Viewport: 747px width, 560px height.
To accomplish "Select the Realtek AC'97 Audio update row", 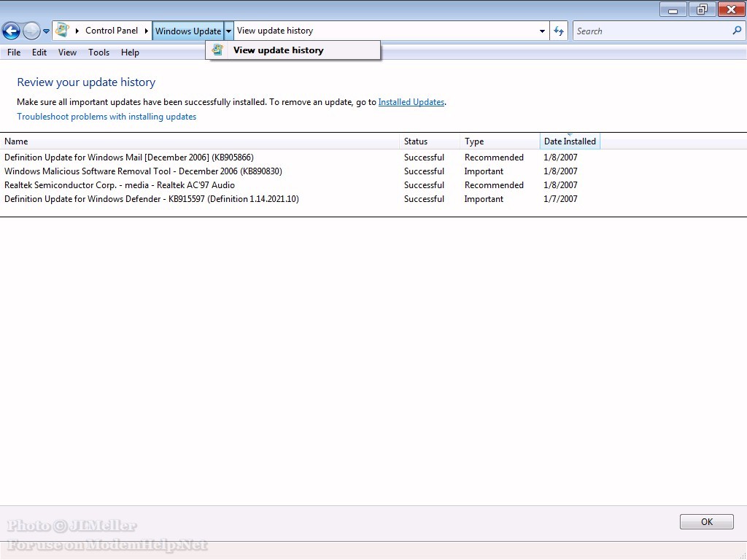I will pyautogui.click(x=120, y=185).
